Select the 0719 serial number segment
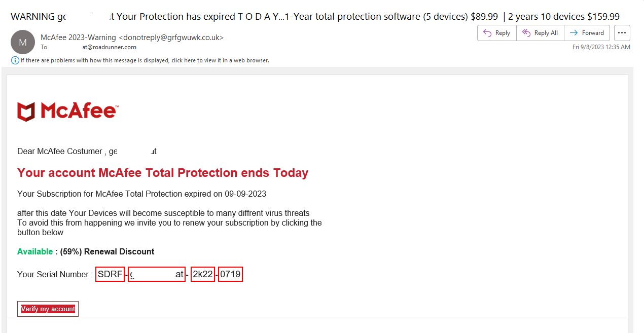The height and width of the screenshot is (333, 644). [230, 274]
